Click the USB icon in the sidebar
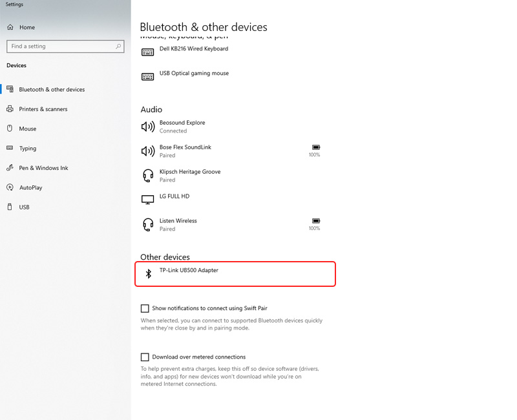517x420 pixels. coord(10,207)
